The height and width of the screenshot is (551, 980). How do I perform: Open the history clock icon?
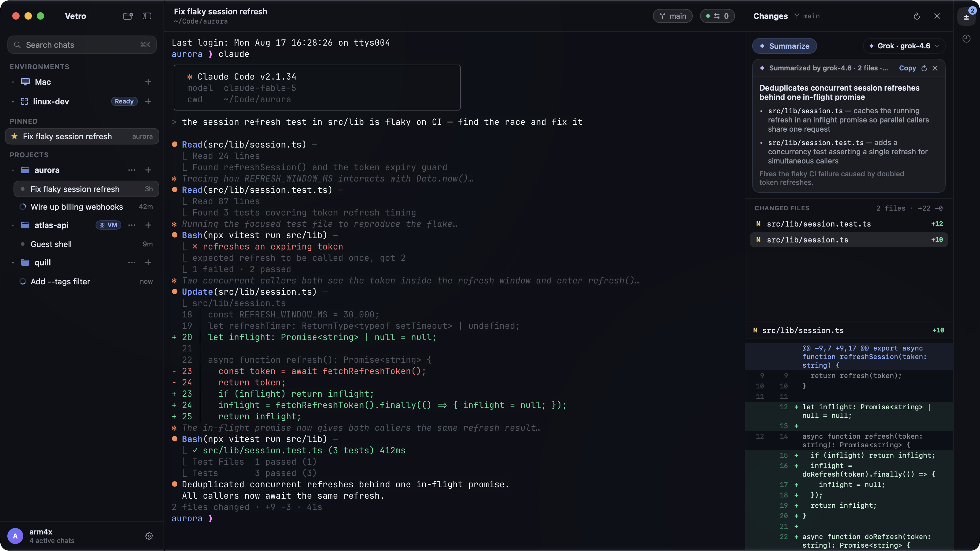[966, 38]
